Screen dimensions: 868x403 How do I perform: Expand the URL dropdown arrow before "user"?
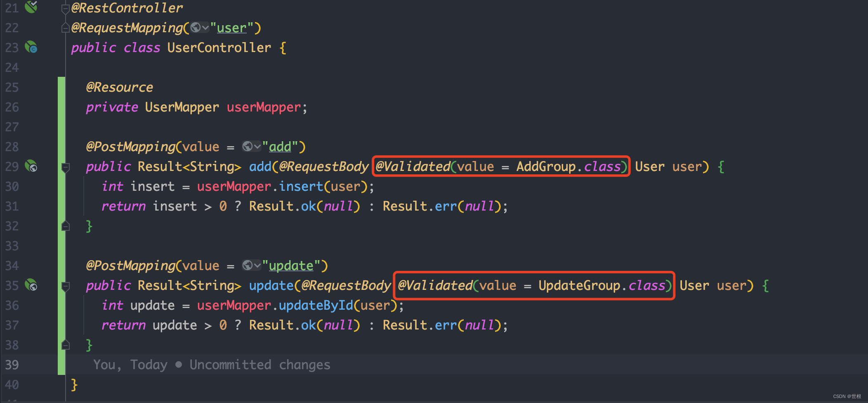click(205, 28)
